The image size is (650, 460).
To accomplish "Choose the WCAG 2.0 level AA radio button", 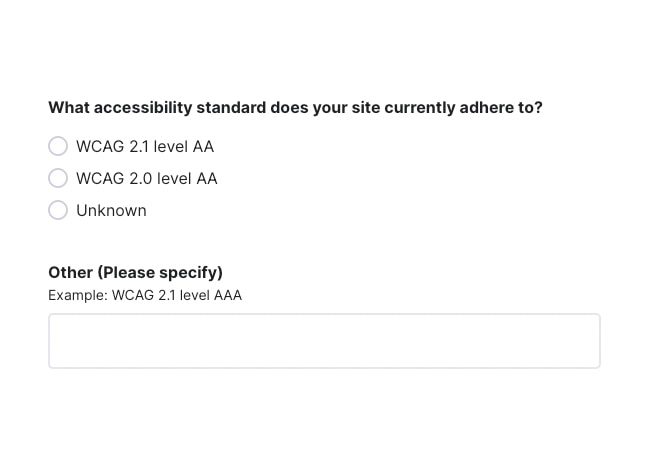I will [x=58, y=179].
